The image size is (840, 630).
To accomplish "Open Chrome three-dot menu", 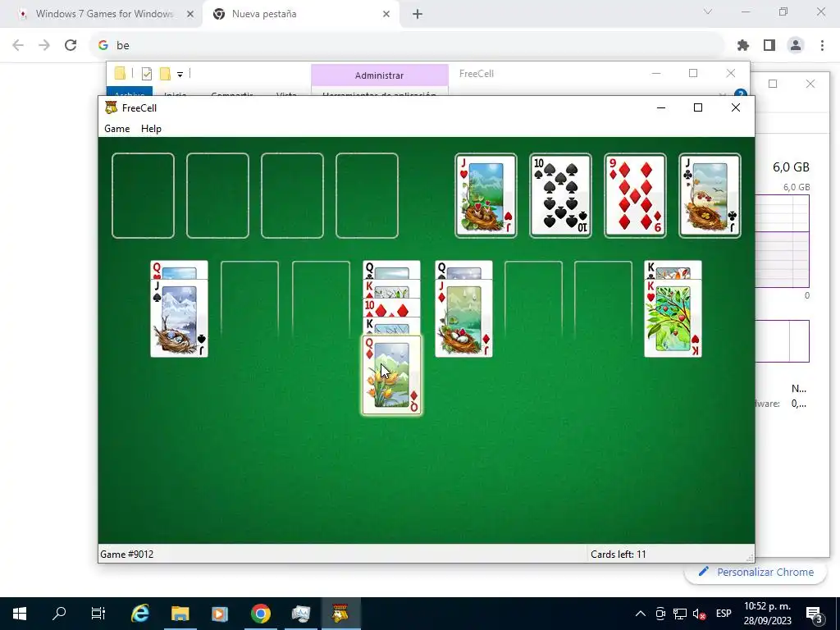I will 822,45.
